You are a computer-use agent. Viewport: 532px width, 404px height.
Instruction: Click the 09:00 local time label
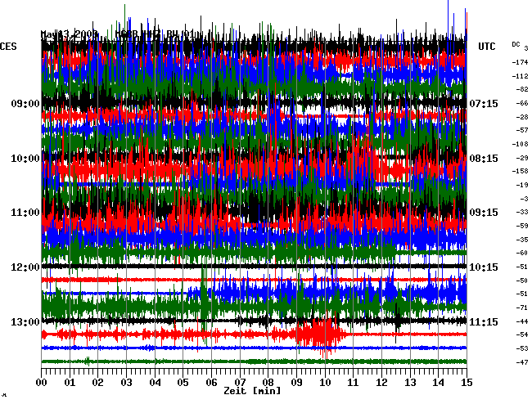tap(25, 103)
